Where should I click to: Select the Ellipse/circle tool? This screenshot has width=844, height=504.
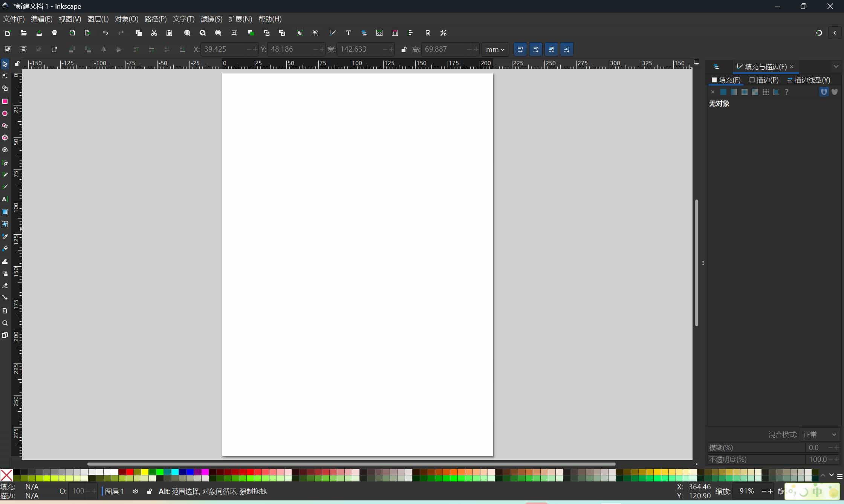[x=5, y=113]
